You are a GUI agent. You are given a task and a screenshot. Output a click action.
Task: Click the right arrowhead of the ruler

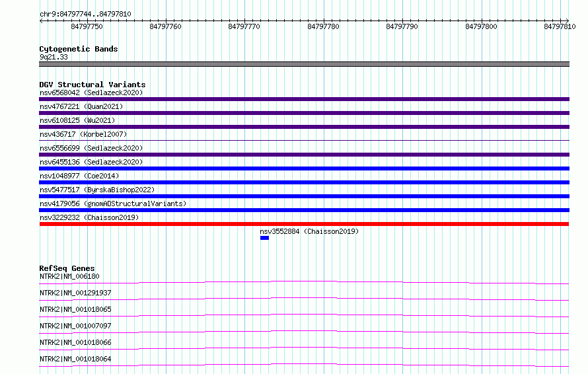pyautogui.click(x=567, y=20)
